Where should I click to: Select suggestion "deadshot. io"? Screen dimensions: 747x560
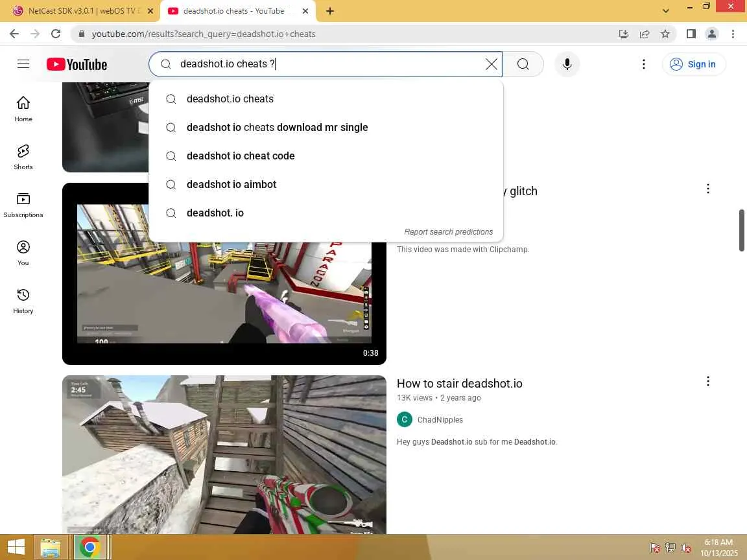(x=326, y=213)
